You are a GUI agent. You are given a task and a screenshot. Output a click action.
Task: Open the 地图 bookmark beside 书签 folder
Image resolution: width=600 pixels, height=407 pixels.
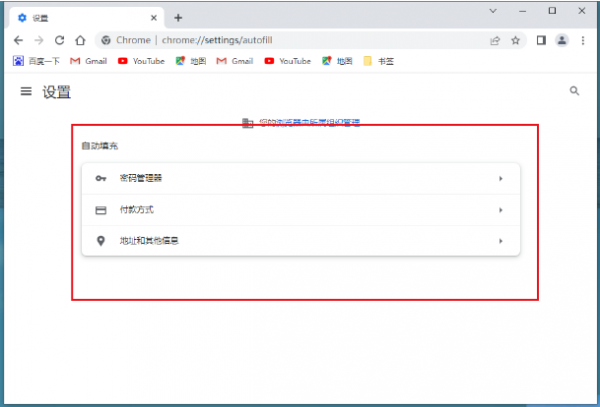[337, 61]
